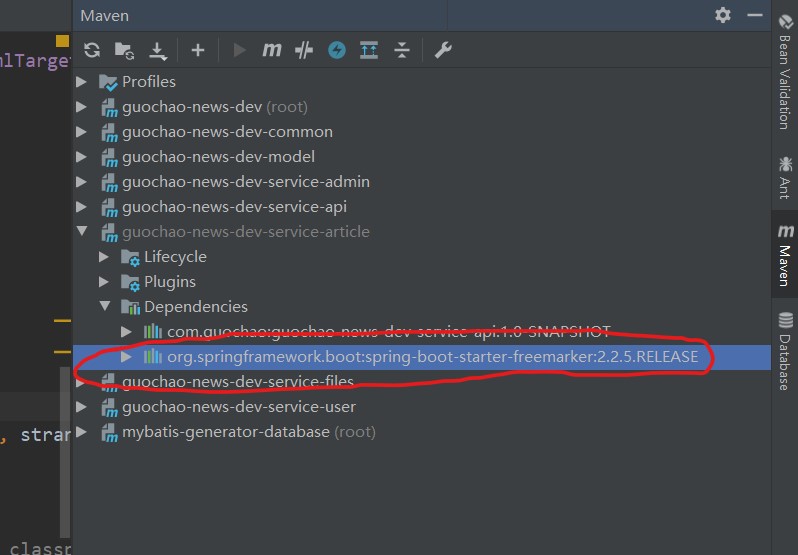Image resolution: width=798 pixels, height=555 pixels.
Task: Select guochao-news-dev-service-files module
Action: 238,382
